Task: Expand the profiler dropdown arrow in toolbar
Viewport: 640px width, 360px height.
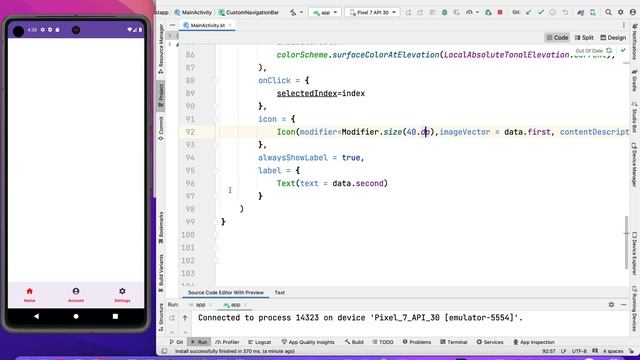Action: tap(477, 13)
